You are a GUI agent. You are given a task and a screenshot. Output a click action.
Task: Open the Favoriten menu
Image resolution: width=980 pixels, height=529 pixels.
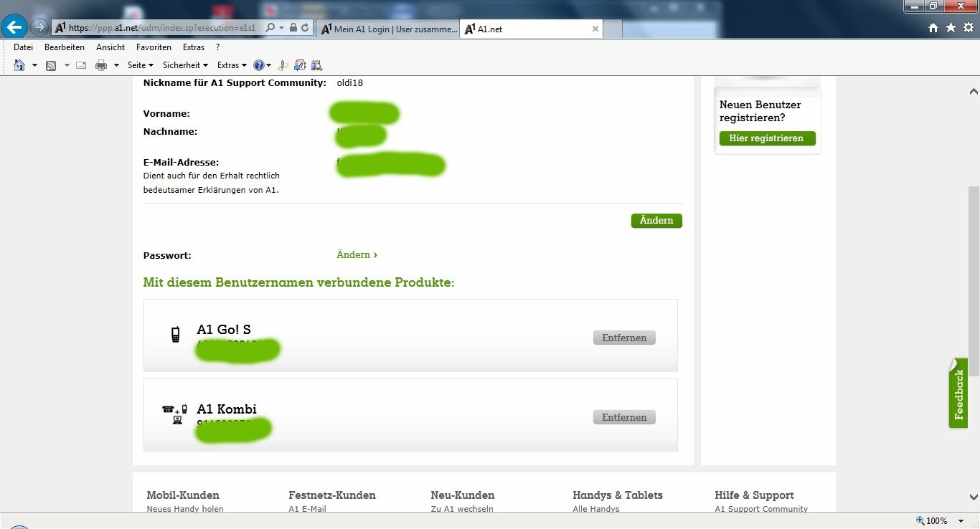coord(154,47)
